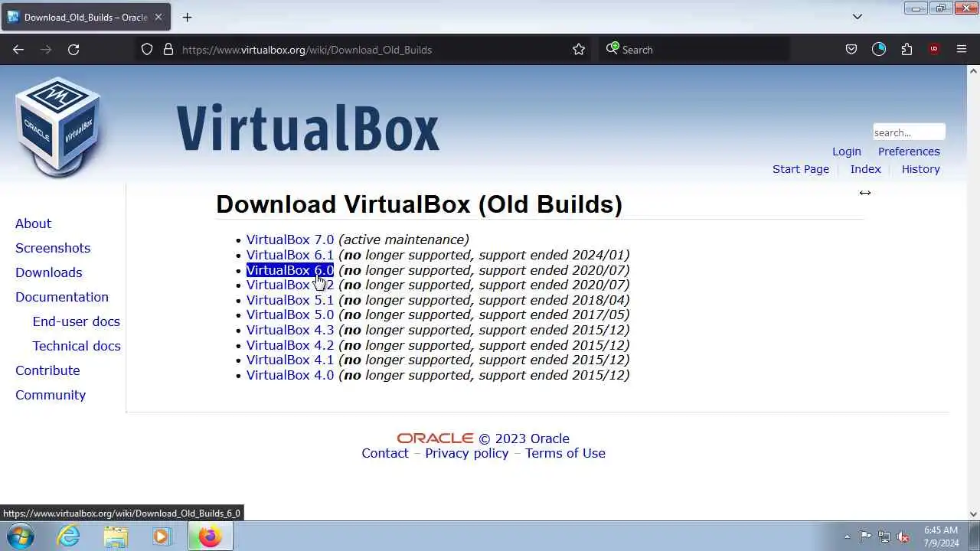This screenshot has width=980, height=551.
Task: Open the VirtualBox 6.0 builds link
Action: pyautogui.click(x=290, y=270)
